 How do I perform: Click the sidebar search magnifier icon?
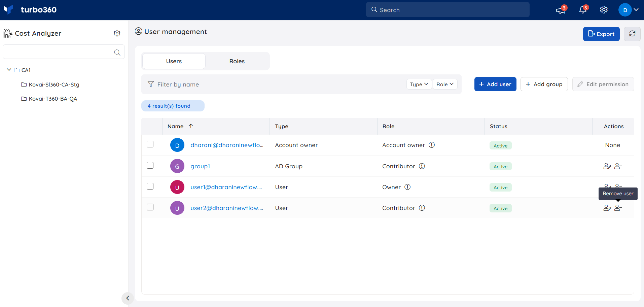click(x=117, y=53)
